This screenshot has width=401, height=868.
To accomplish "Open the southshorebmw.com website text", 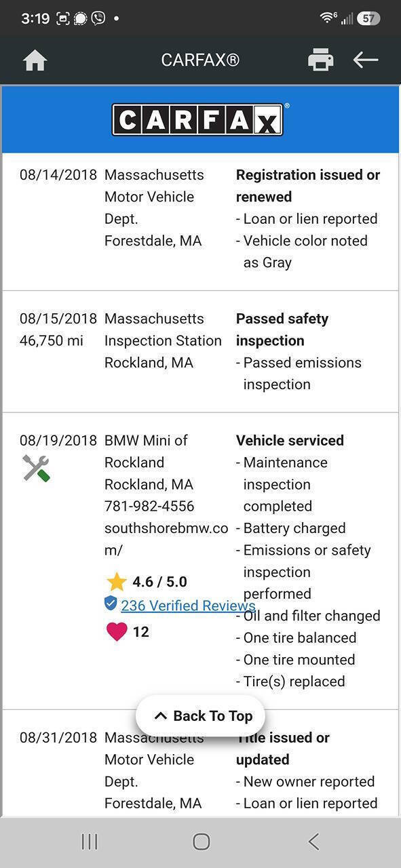I will [166, 539].
